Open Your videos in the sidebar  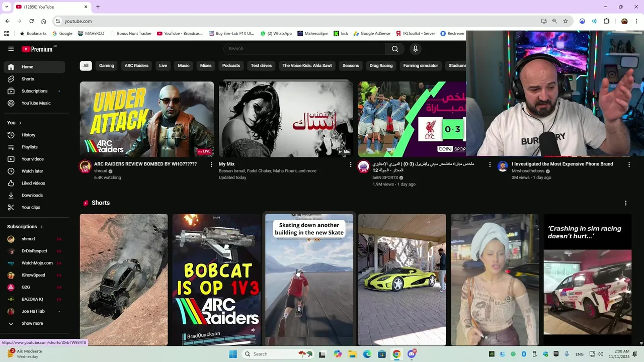pyautogui.click(x=34, y=159)
